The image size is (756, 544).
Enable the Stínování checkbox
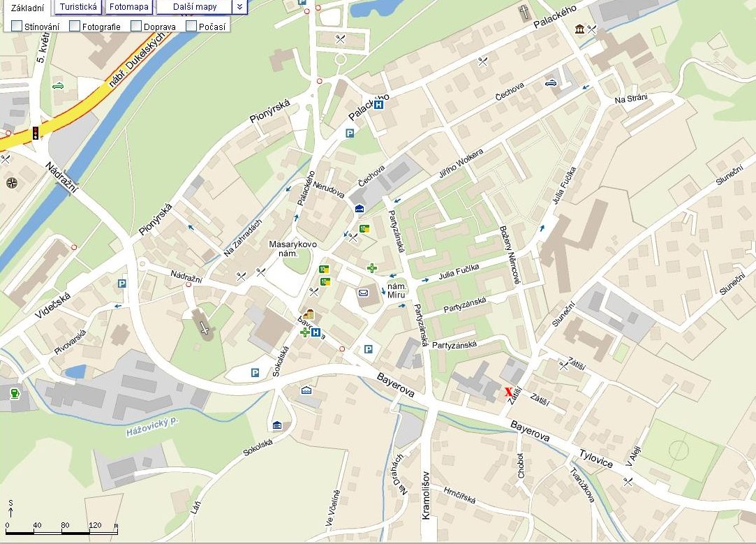pos(17,27)
